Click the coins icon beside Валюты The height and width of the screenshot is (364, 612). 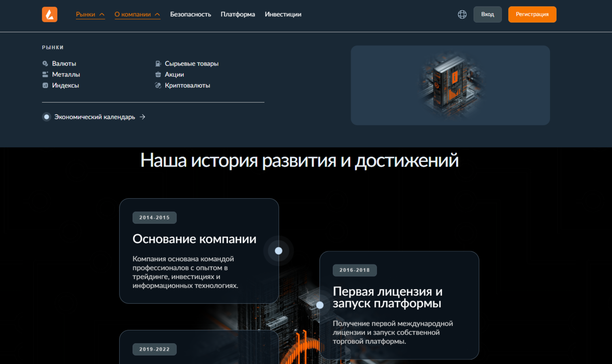tap(45, 64)
